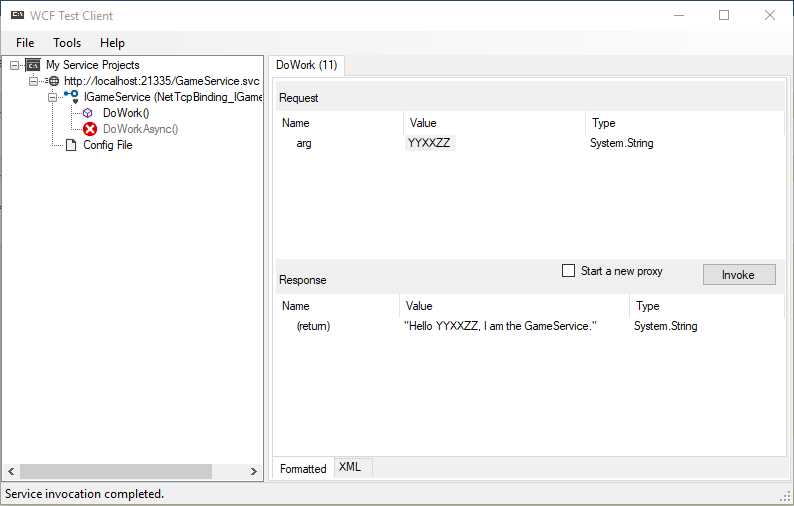Click the My Service Projects console icon

33,65
